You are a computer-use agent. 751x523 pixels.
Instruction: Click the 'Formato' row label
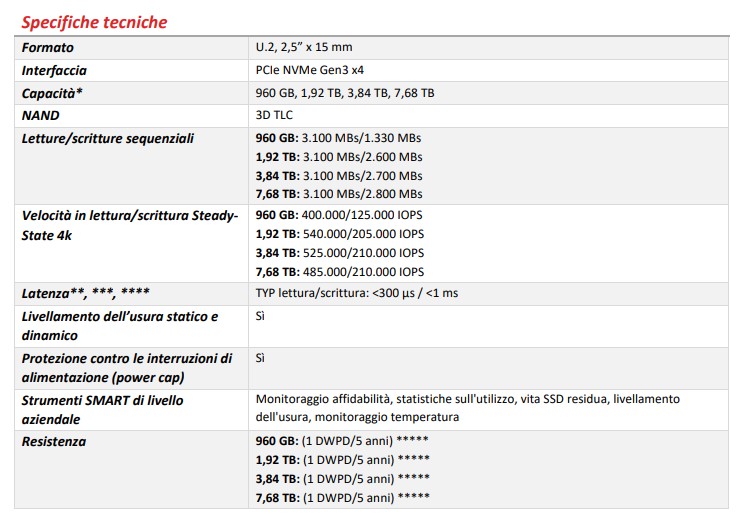click(x=48, y=47)
